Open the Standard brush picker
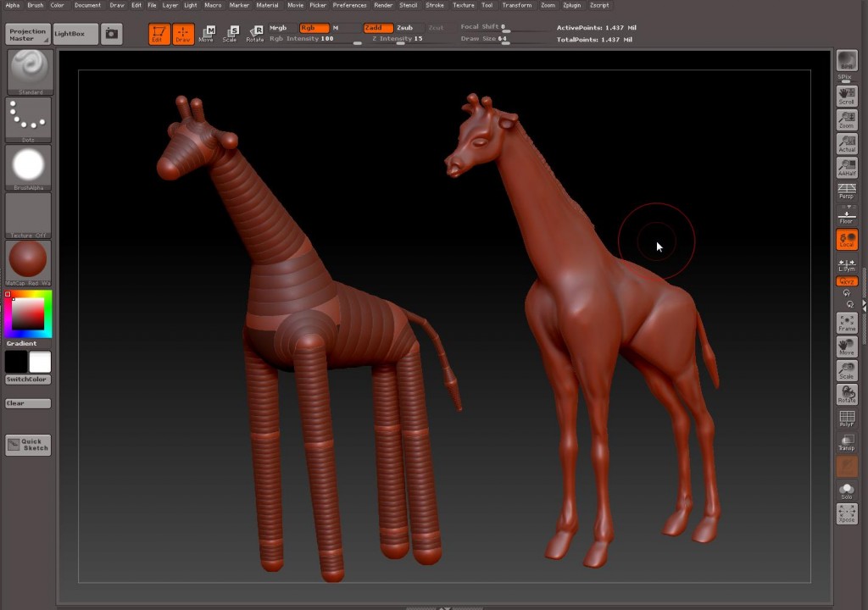This screenshot has width=868, height=610. [30, 71]
